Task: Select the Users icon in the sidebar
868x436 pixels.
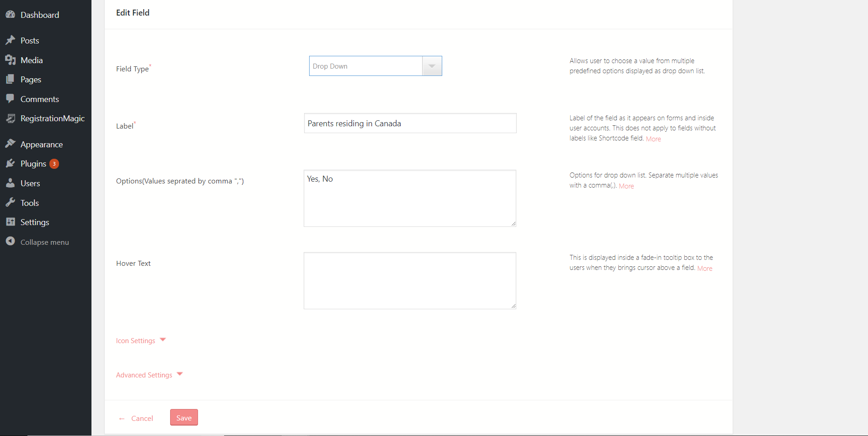Action: (11, 183)
